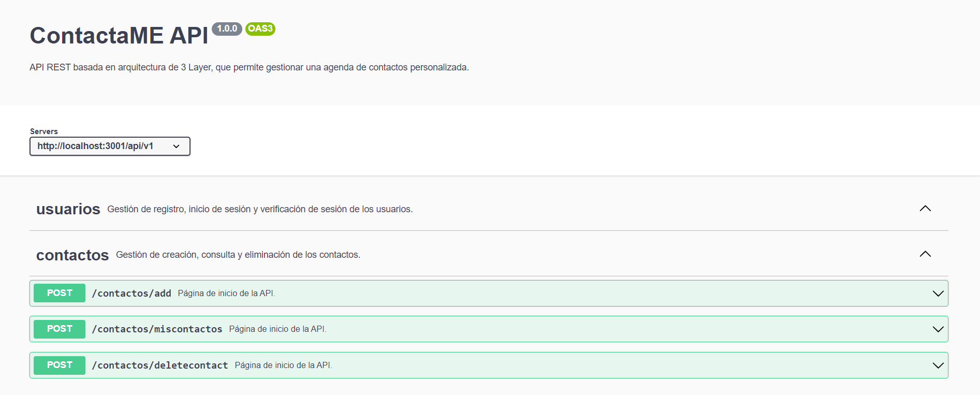This screenshot has height=395, width=980.
Task: Expand the /contactos/deletecontact row arrow
Action: pyautogui.click(x=938, y=365)
